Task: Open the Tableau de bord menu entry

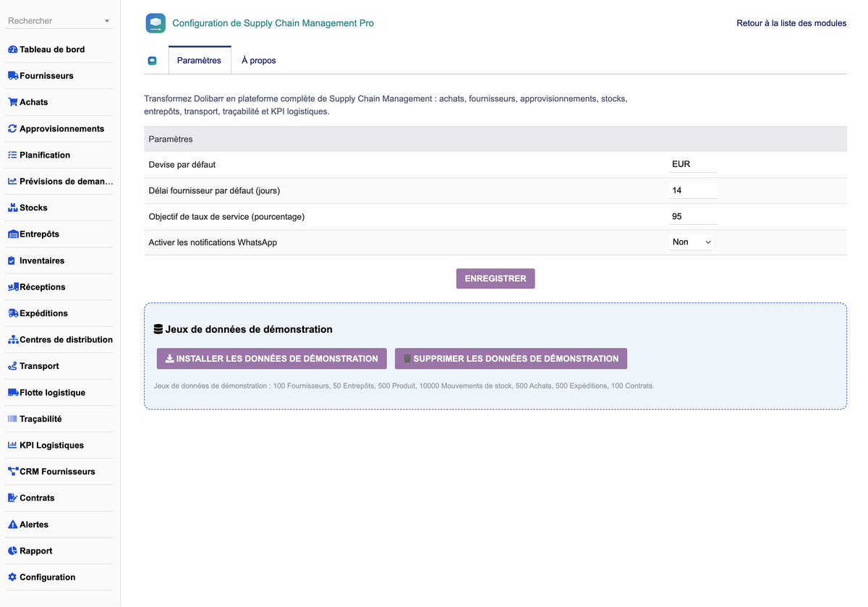Action: [52, 49]
